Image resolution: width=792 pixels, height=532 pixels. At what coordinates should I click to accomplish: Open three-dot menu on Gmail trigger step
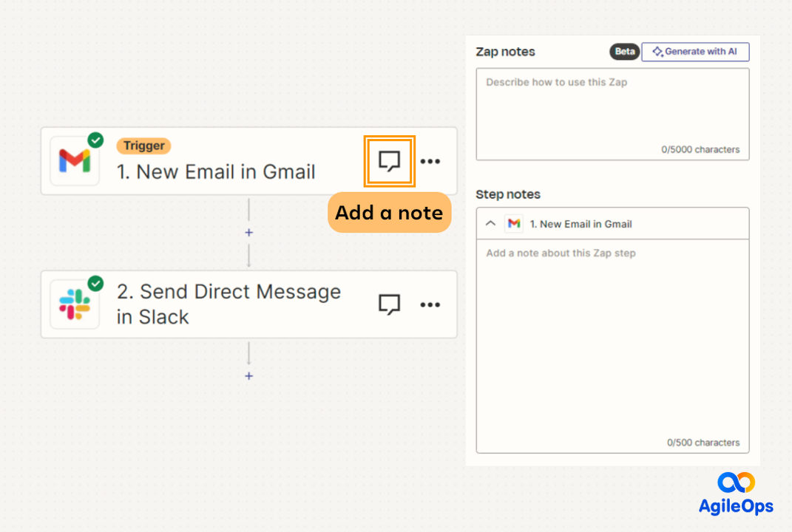click(430, 161)
